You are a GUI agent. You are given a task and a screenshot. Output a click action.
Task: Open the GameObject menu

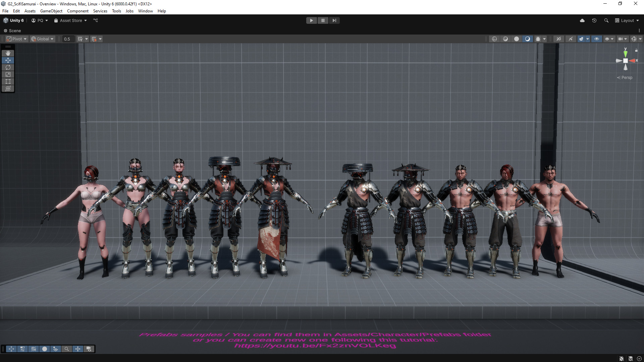(x=51, y=11)
